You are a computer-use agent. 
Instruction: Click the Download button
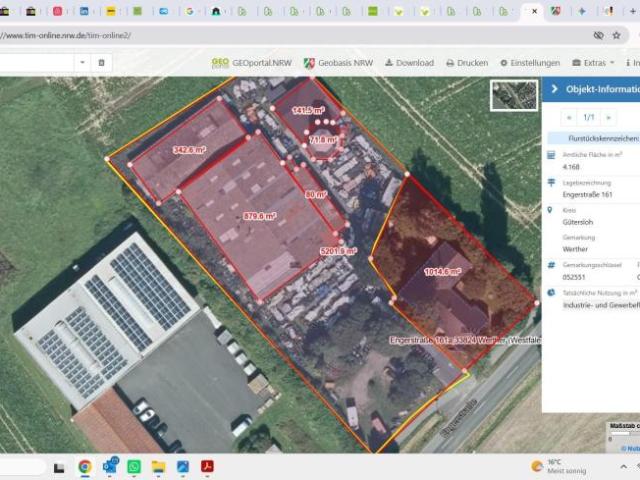click(409, 63)
